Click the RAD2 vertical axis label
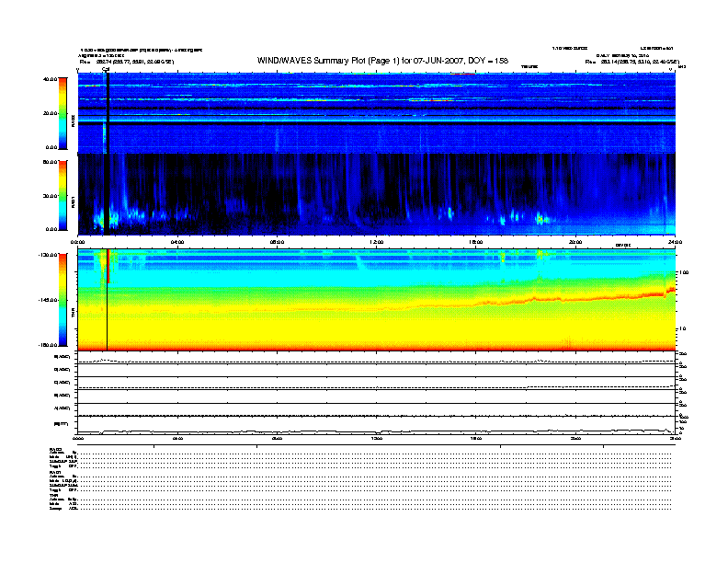The image size is (728, 563). [73, 121]
